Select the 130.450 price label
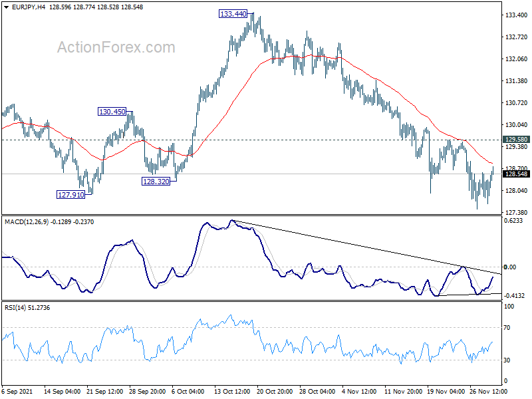This screenshot has width=532, height=399. point(112,112)
